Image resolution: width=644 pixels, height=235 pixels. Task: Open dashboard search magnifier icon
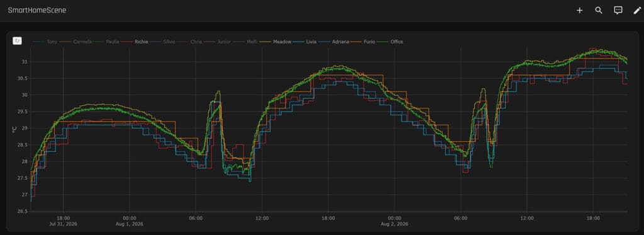[599, 11]
